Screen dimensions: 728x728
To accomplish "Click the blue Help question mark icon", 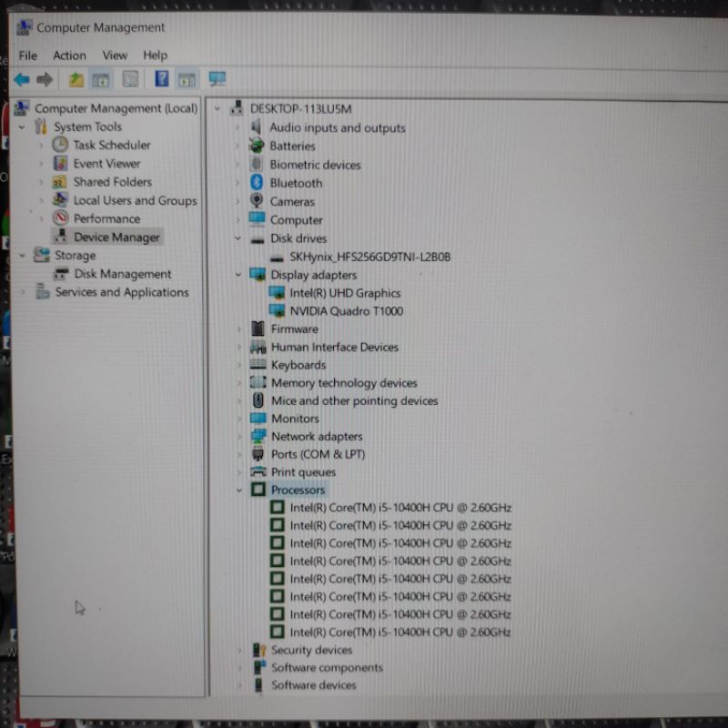I will point(161,80).
